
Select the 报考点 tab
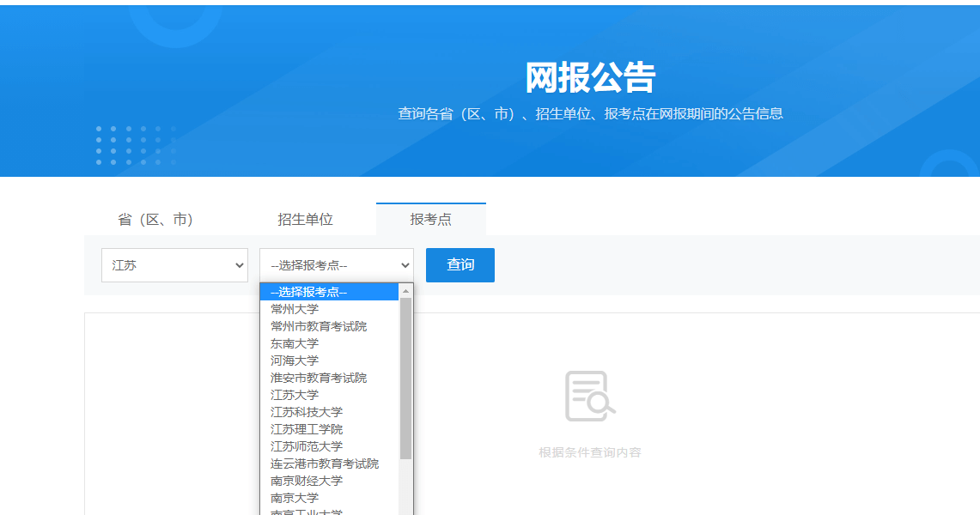430,220
